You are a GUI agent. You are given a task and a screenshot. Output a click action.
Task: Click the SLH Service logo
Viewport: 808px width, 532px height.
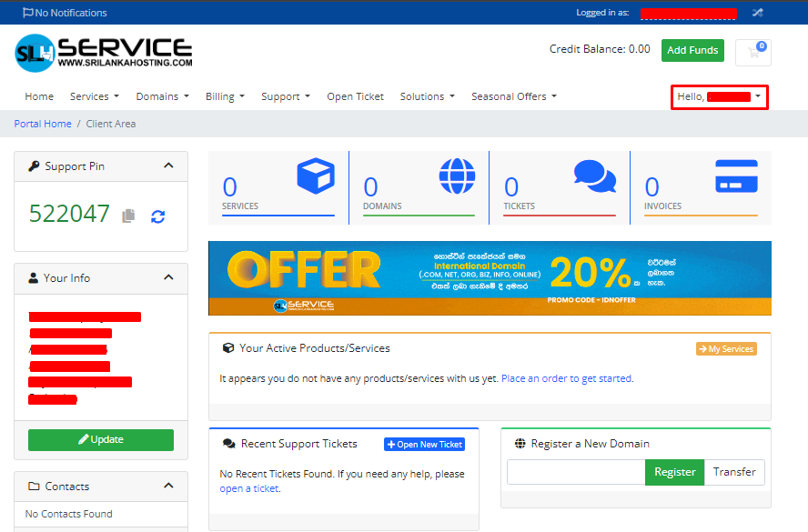click(x=104, y=53)
